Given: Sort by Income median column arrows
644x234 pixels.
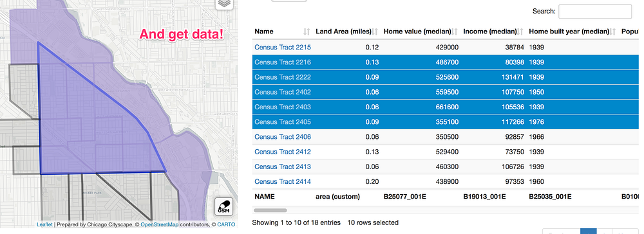Looking at the screenshot, I should [520, 32].
